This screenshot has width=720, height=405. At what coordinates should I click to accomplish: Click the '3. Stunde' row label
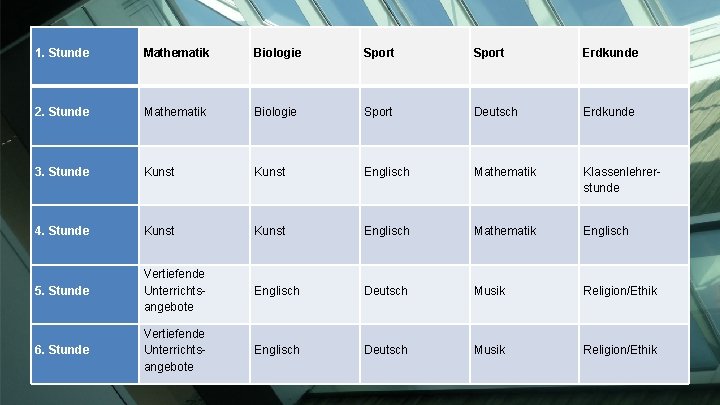(62, 172)
